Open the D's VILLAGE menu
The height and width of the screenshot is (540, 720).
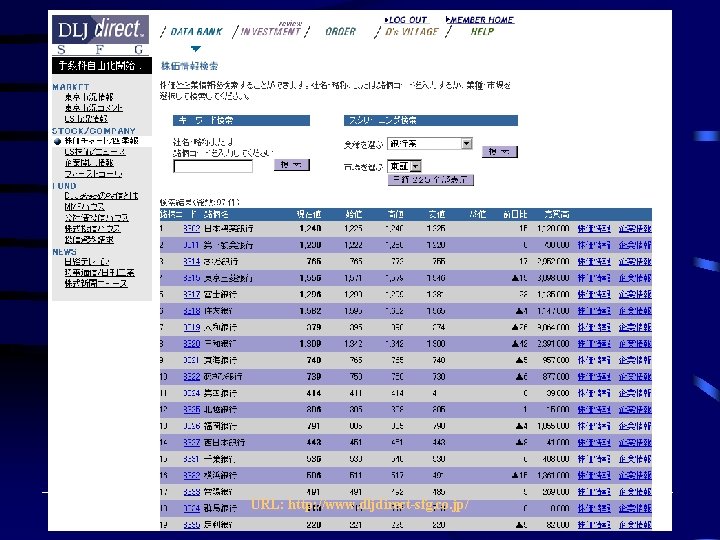pyautogui.click(x=412, y=32)
